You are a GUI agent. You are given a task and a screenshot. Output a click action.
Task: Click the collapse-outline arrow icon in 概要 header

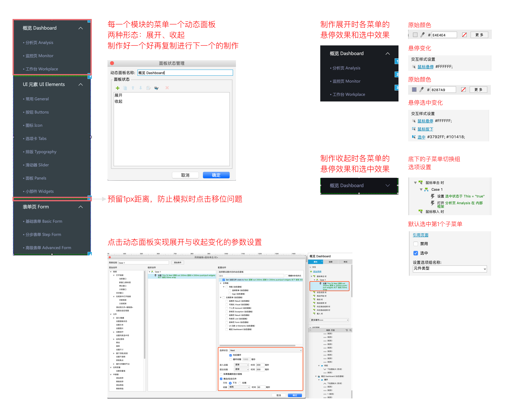point(310,330)
